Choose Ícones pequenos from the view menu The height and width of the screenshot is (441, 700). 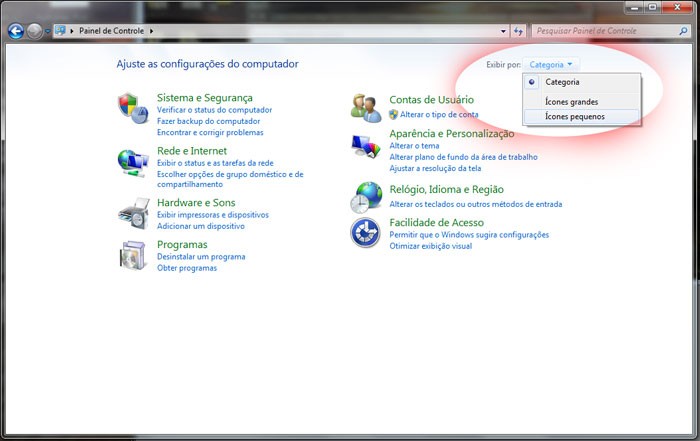(x=582, y=116)
